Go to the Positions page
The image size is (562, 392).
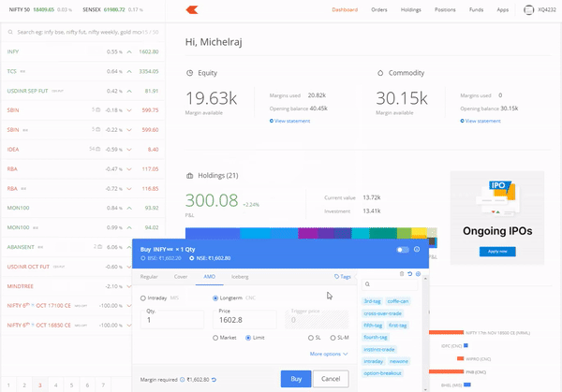tap(445, 9)
